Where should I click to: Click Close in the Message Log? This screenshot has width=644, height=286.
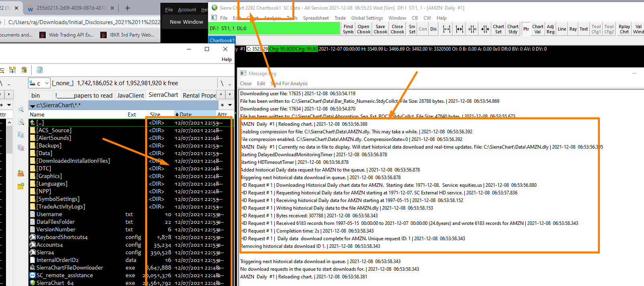(246, 84)
